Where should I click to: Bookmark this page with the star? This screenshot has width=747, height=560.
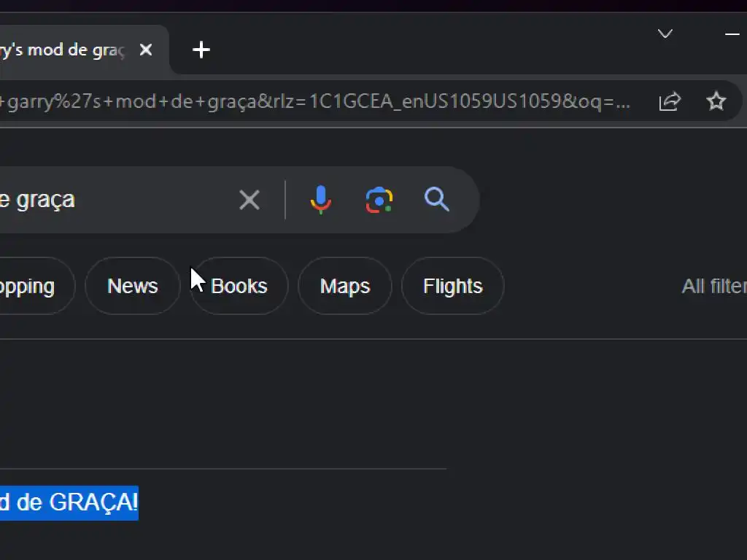coord(716,101)
